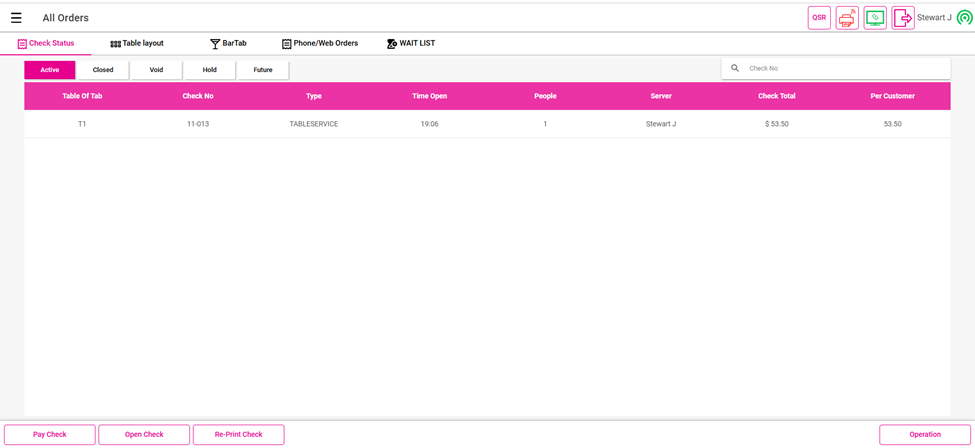Switch to the Table layout tab
The height and width of the screenshot is (448, 975).
[137, 44]
